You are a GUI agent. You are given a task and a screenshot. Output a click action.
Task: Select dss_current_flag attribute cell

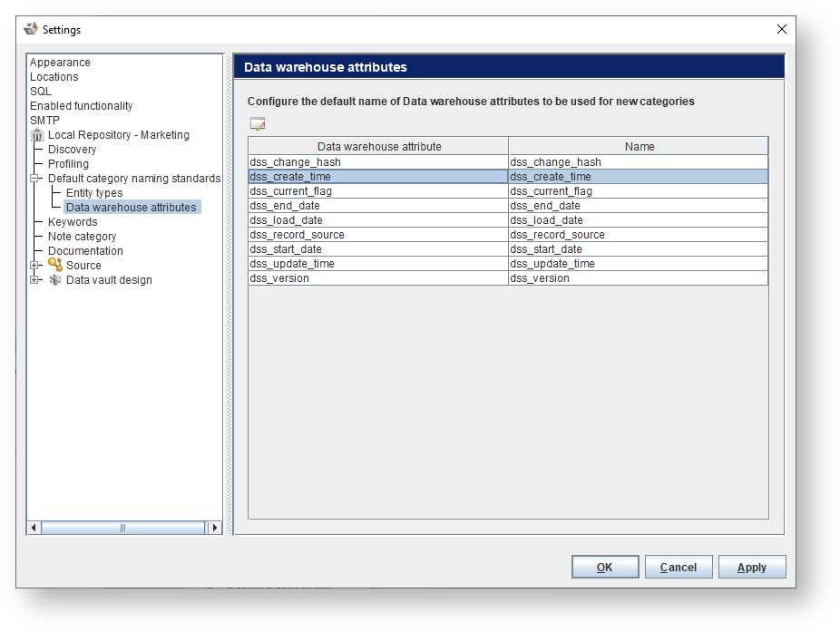point(378,190)
